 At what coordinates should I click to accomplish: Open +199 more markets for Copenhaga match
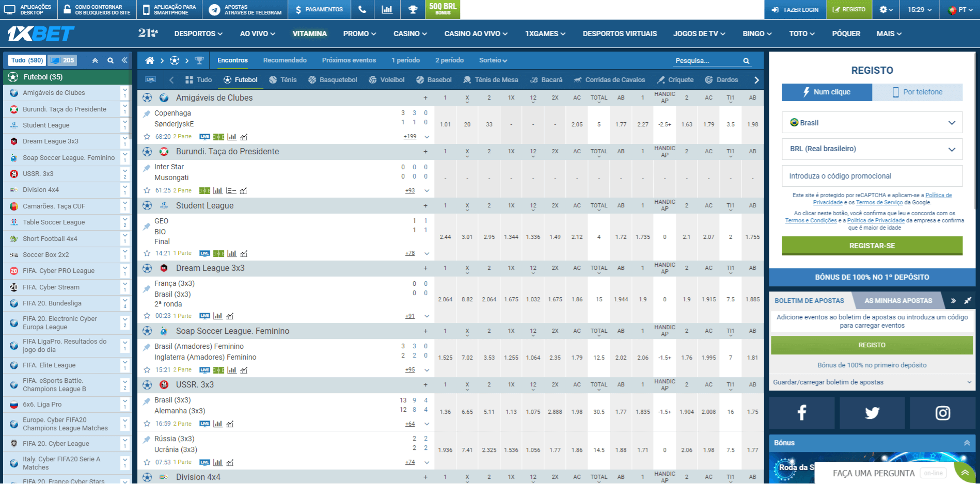point(410,137)
